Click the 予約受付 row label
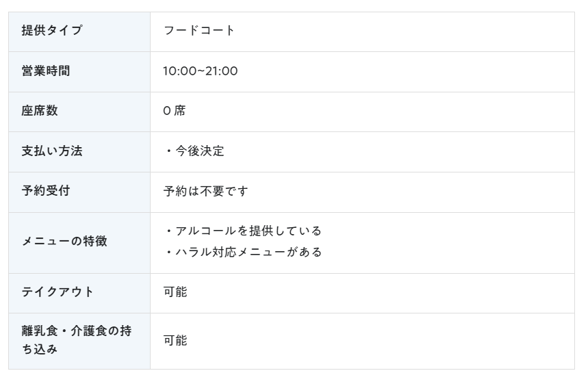 click(46, 190)
